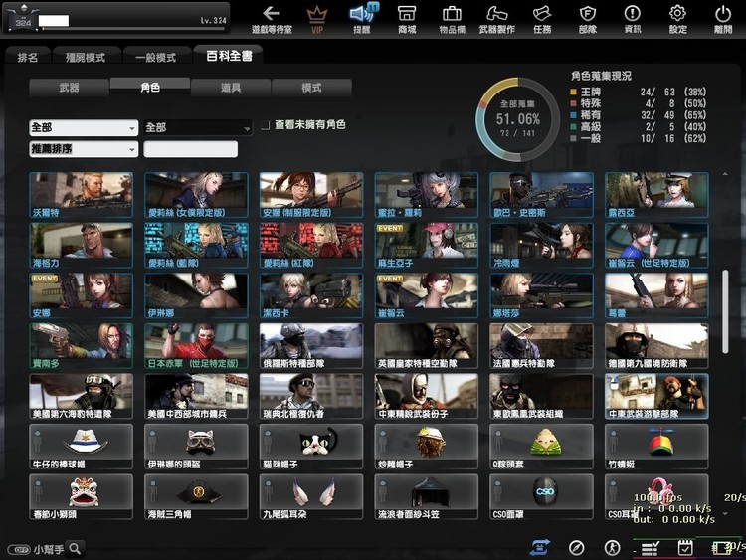Expand the first 全部 filter dropdown
The image size is (746, 560).
pyautogui.click(x=84, y=128)
